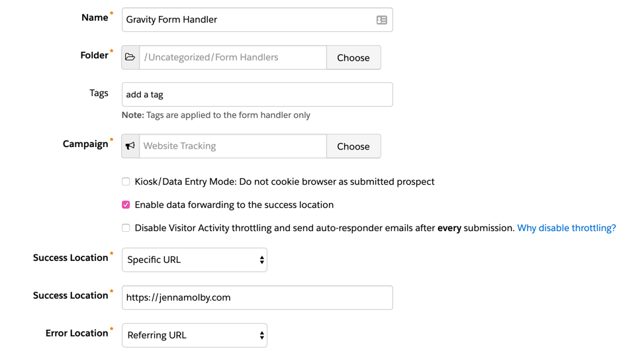Viewport: 644px width, 357px height.
Task: Uncheck Enable data forwarding to success location
Action: pos(126,205)
